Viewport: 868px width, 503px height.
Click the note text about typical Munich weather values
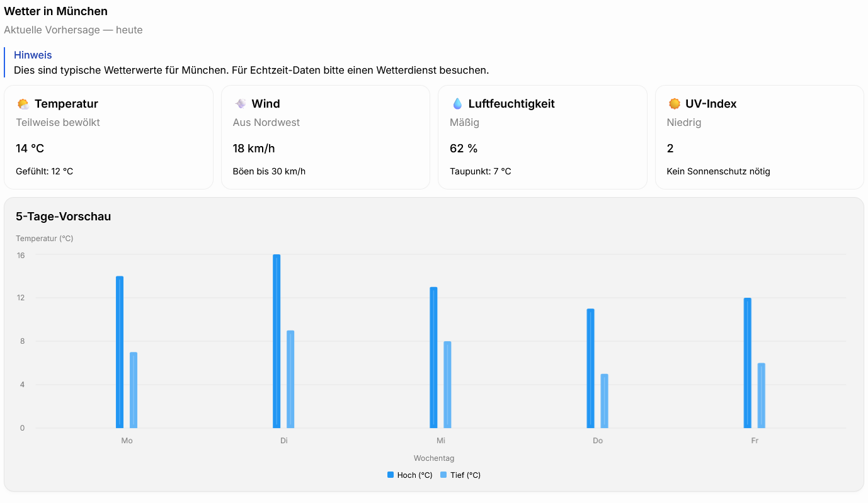pos(251,71)
